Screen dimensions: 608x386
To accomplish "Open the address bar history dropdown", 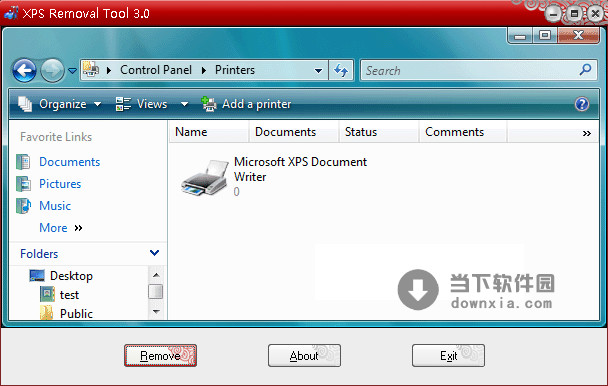I will tap(318, 71).
